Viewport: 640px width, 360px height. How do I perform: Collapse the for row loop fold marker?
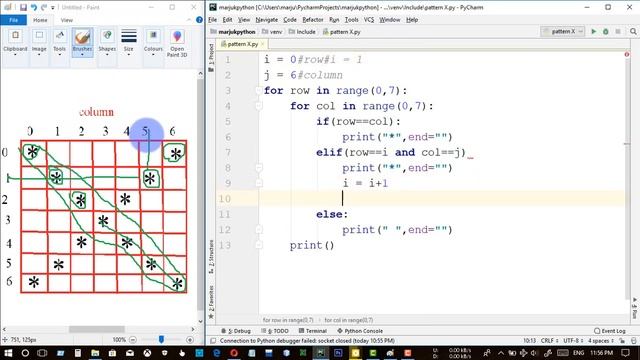click(x=259, y=91)
